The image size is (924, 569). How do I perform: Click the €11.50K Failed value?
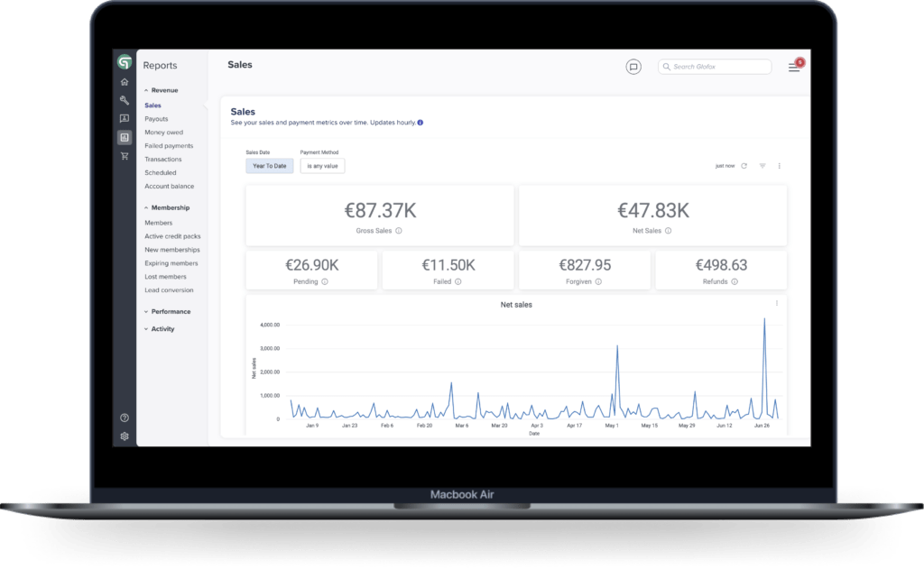pos(448,265)
